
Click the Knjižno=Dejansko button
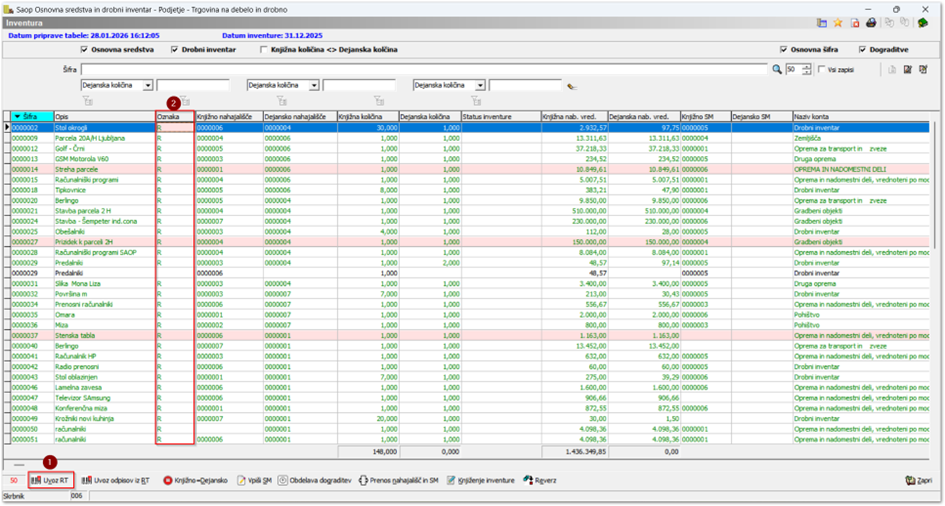coord(195,481)
